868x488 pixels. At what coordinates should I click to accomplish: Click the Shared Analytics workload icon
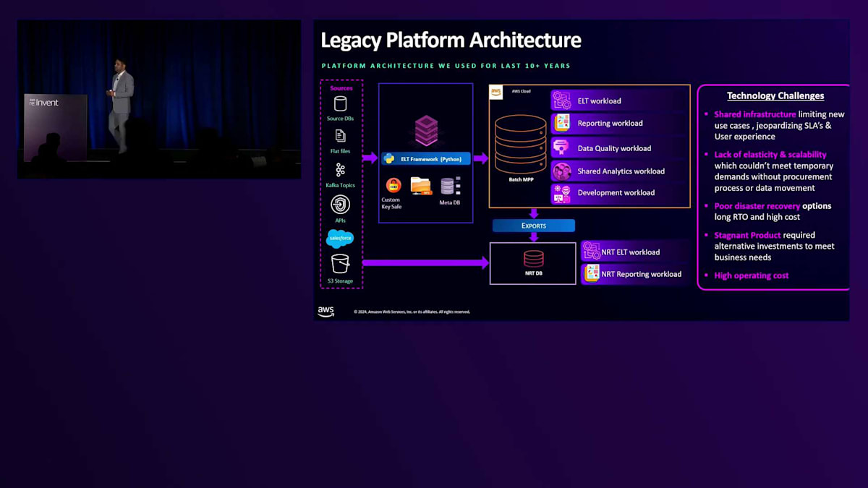coord(562,171)
